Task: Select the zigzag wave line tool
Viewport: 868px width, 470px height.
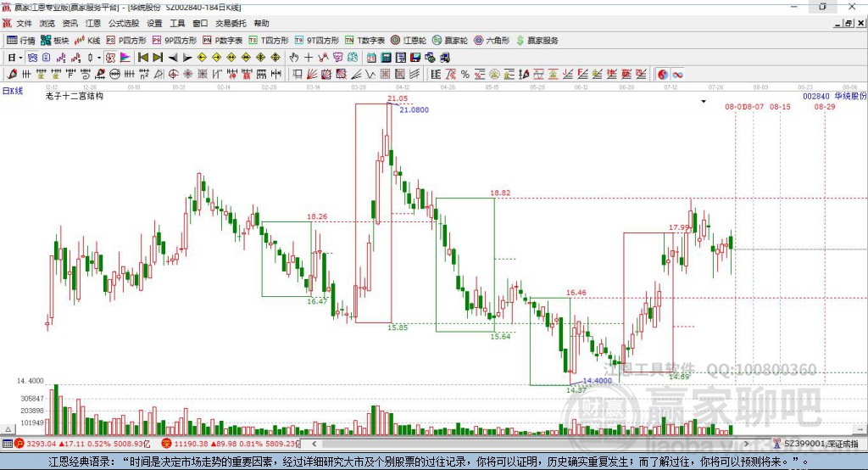Action: 371,75
